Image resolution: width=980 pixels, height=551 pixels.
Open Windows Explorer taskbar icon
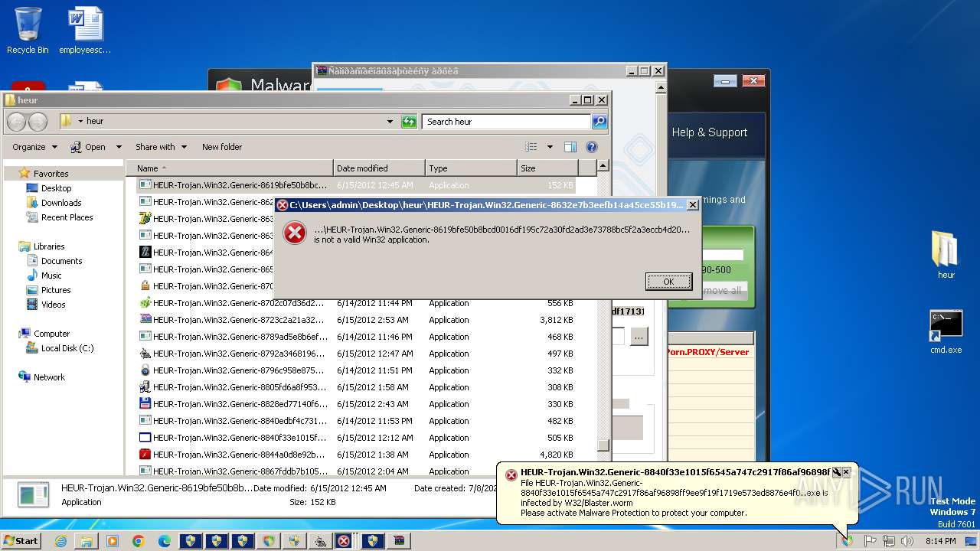87,541
